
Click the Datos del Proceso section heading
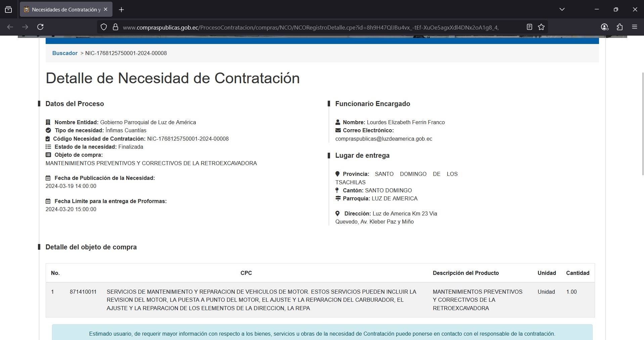click(75, 104)
